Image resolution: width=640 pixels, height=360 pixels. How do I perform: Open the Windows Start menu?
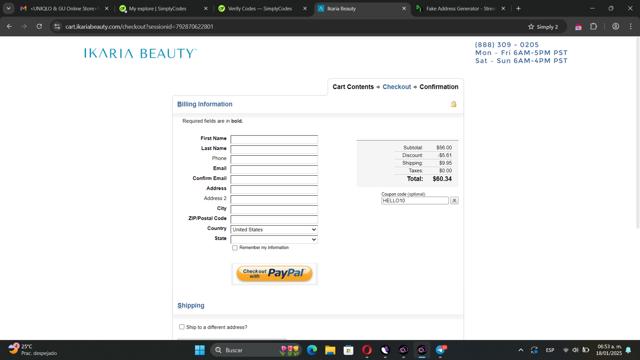pos(200,350)
